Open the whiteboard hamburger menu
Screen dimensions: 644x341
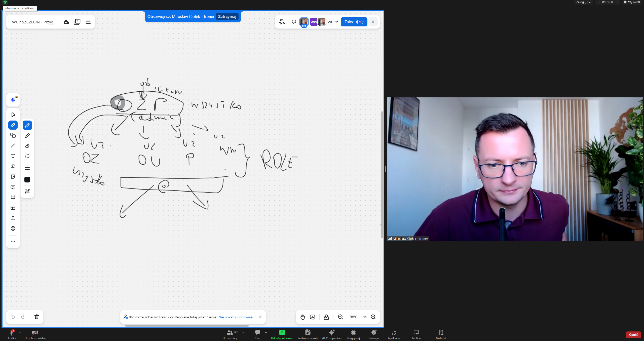pos(88,22)
